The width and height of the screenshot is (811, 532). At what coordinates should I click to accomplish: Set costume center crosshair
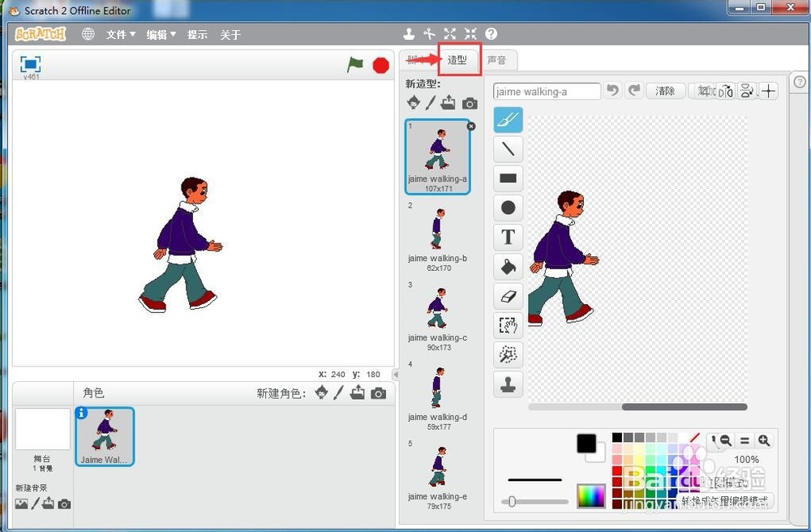(769, 92)
